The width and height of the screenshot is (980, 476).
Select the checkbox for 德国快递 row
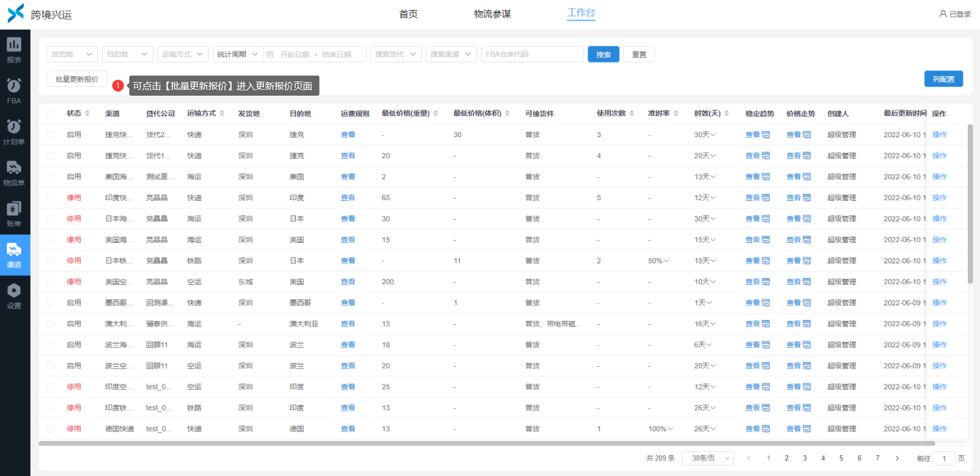click(50, 429)
